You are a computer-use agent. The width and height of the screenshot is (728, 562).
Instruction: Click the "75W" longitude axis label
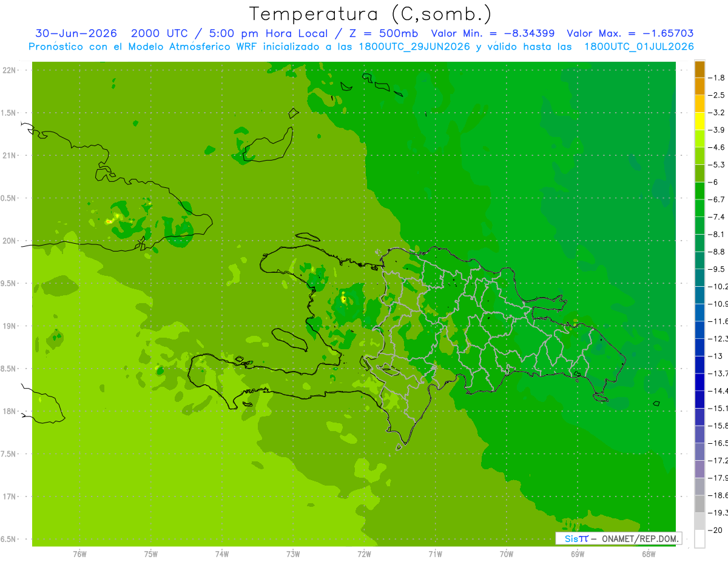[x=151, y=554]
